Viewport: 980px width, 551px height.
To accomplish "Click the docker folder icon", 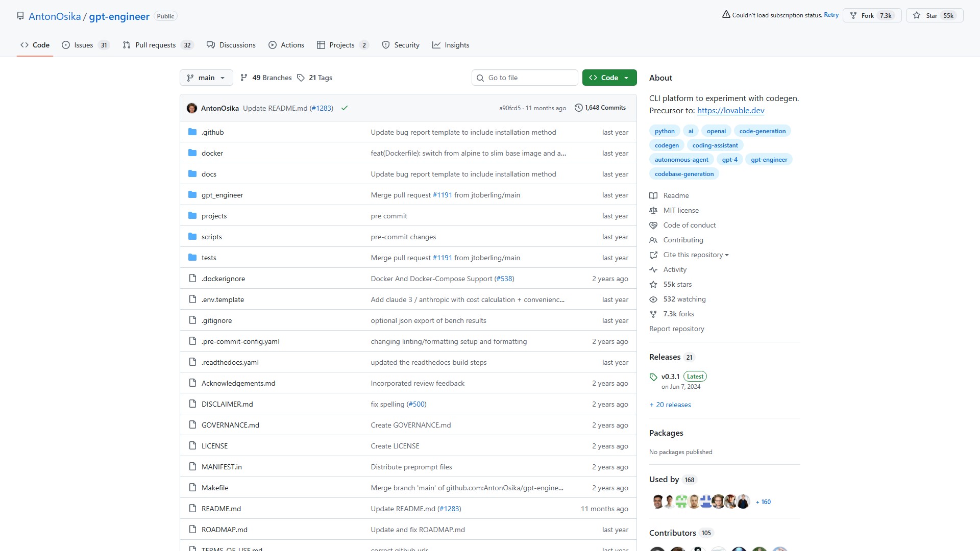I will click(192, 153).
